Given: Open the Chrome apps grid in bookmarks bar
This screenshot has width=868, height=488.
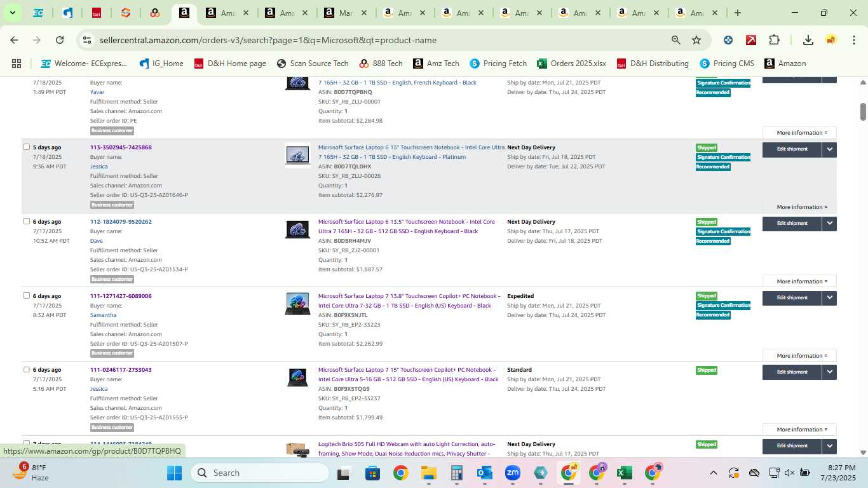Looking at the screenshot, I should (x=17, y=64).
